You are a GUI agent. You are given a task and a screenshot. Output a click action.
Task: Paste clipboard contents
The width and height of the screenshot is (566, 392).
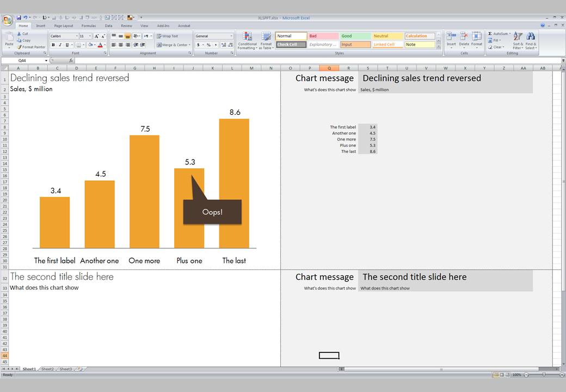(9, 40)
